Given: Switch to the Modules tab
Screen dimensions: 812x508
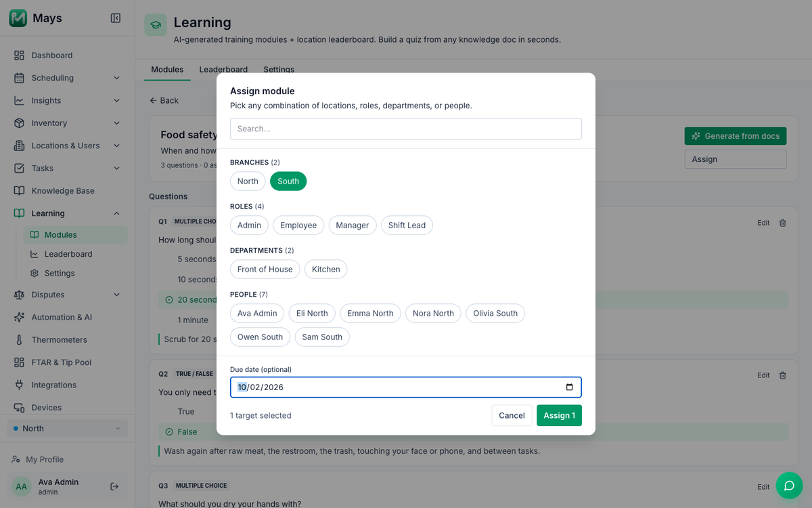Looking at the screenshot, I should coord(167,69).
